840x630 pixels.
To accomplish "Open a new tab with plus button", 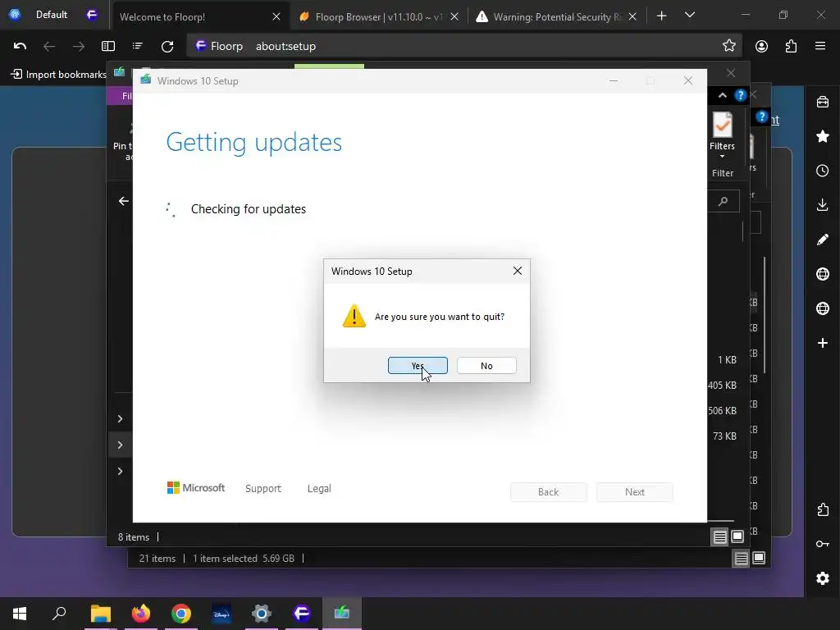I will 662,16.
